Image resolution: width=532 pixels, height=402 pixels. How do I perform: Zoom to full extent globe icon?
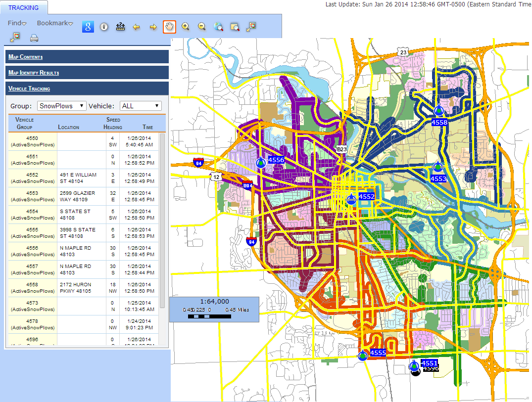click(x=219, y=26)
